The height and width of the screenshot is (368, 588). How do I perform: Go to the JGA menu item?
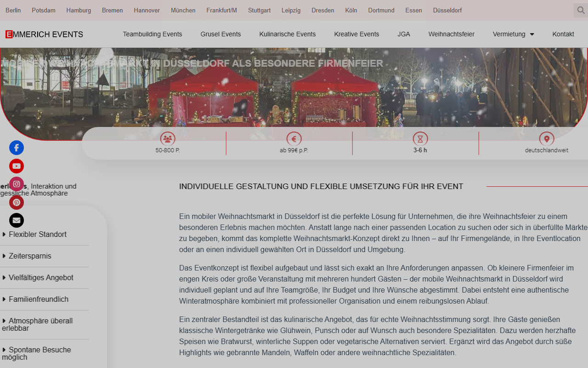coord(404,34)
